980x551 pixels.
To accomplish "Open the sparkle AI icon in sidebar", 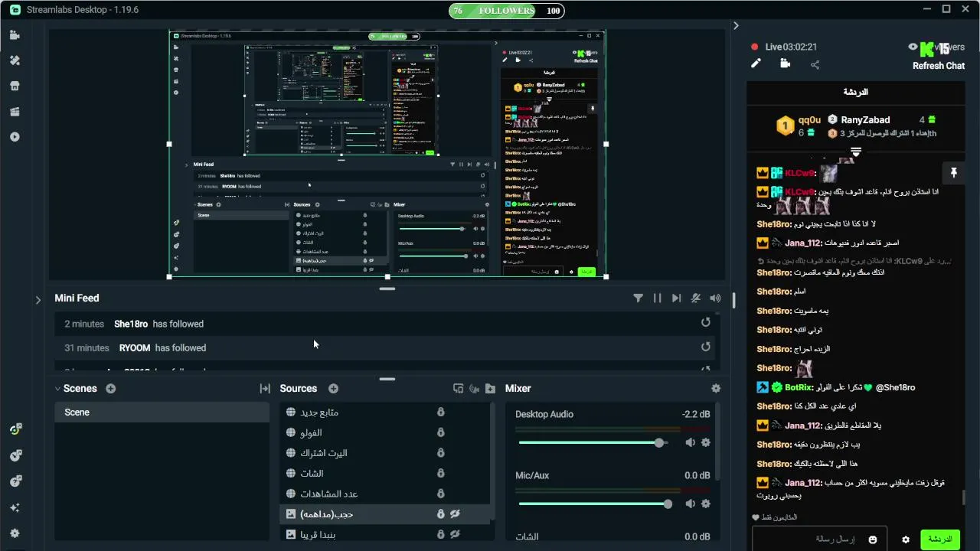I will pos(15,507).
